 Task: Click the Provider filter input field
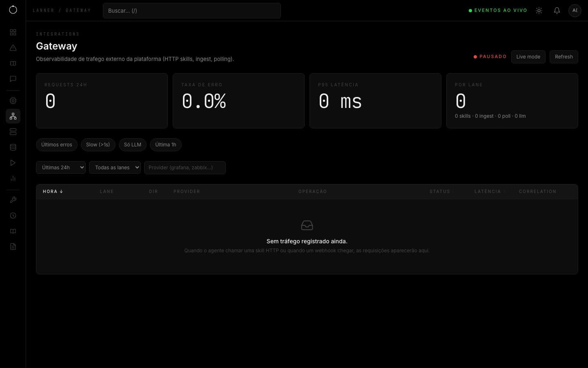tap(185, 168)
